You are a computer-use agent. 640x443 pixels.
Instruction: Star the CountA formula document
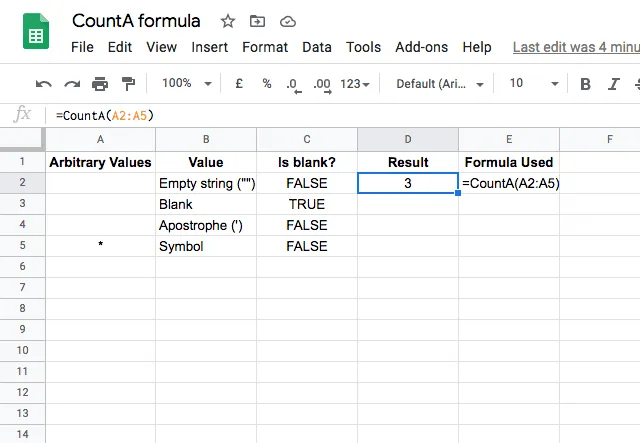click(228, 21)
